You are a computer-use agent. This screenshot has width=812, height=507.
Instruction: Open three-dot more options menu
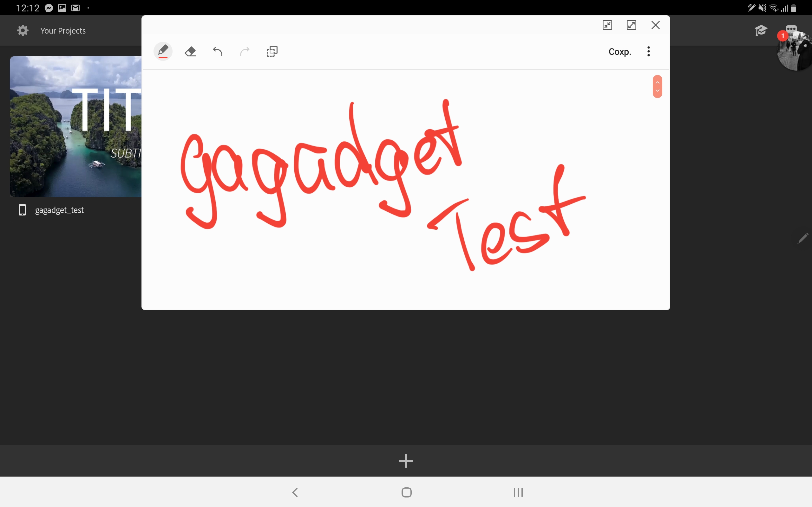(x=648, y=51)
